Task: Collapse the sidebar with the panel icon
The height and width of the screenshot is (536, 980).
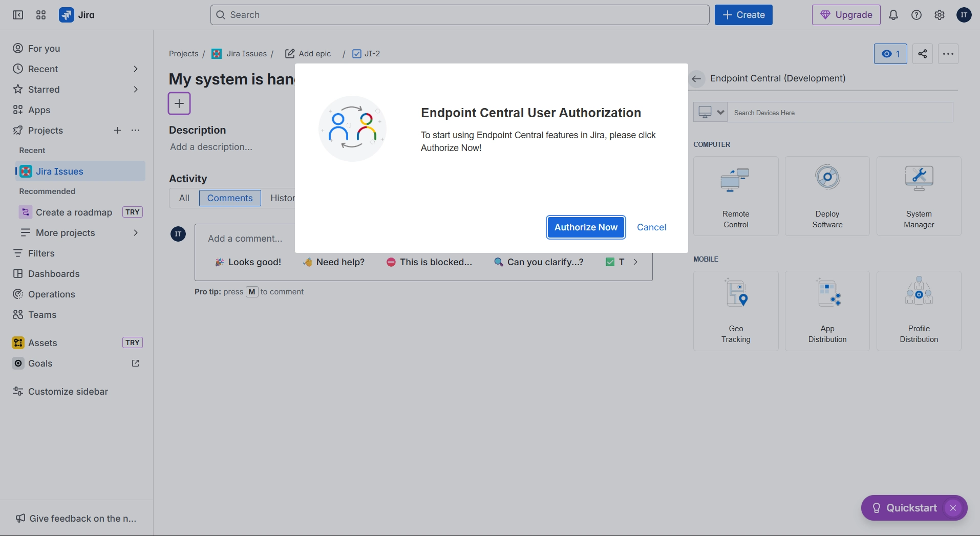Action: pyautogui.click(x=18, y=15)
